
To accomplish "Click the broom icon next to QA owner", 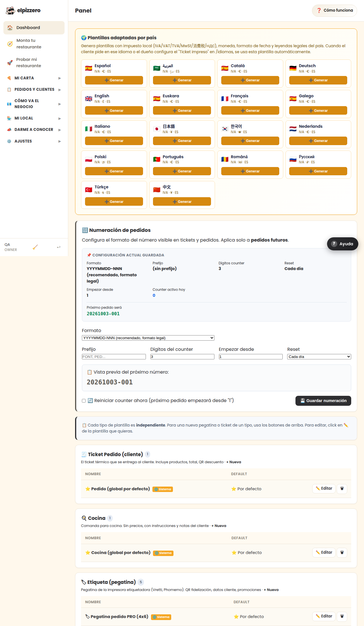I will tap(35, 247).
